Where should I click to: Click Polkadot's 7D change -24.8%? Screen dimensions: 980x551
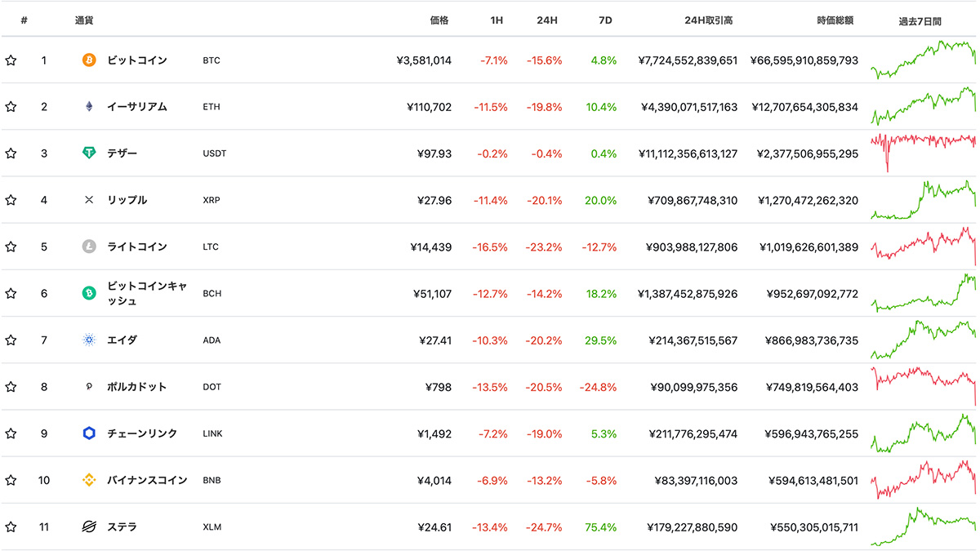[598, 387]
